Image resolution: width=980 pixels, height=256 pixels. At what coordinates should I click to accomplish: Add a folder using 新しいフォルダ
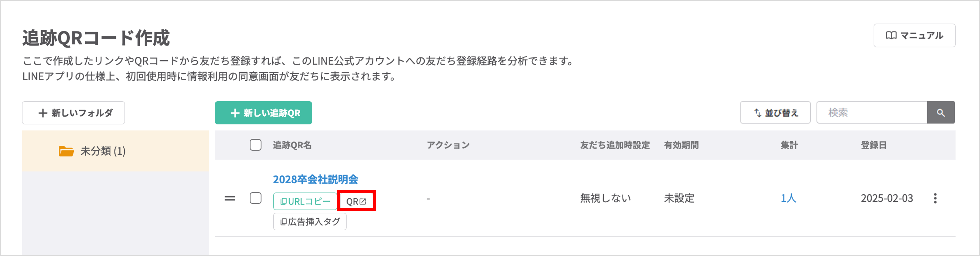(73, 112)
